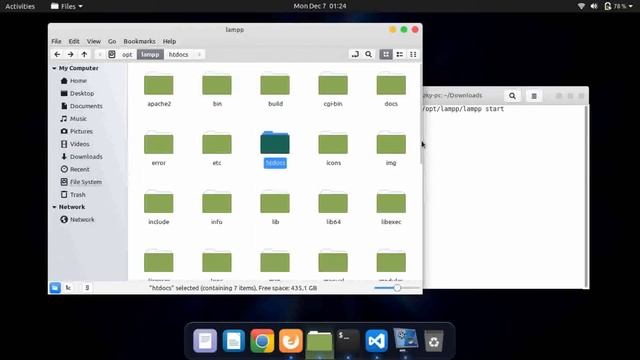Open Downloads in the sidebar
This screenshot has width=640, height=360.
pos(86,157)
